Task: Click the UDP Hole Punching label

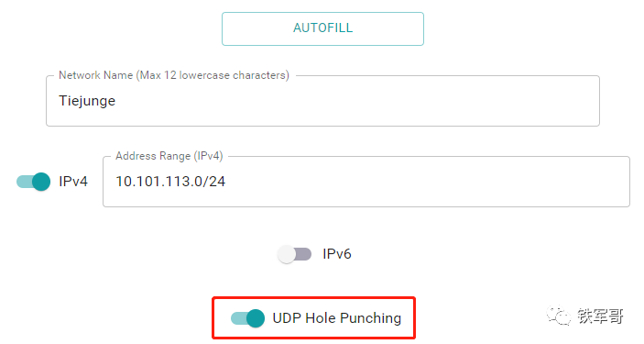Action: [x=337, y=318]
